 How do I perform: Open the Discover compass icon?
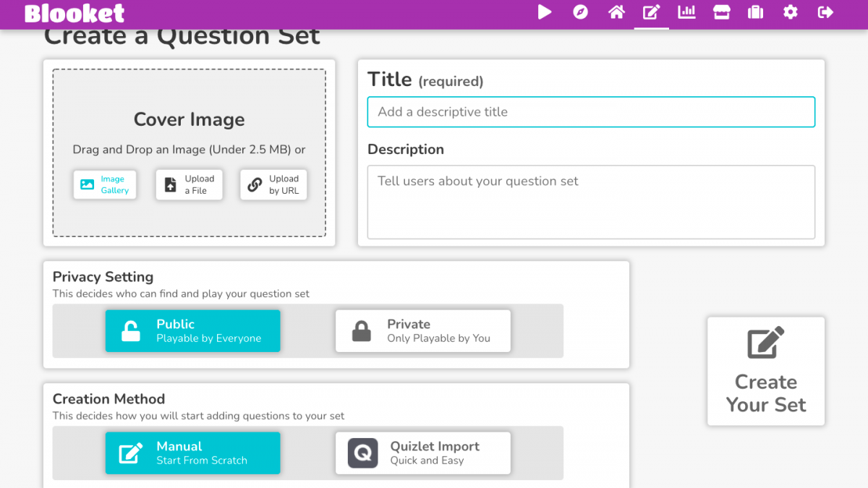tap(580, 12)
